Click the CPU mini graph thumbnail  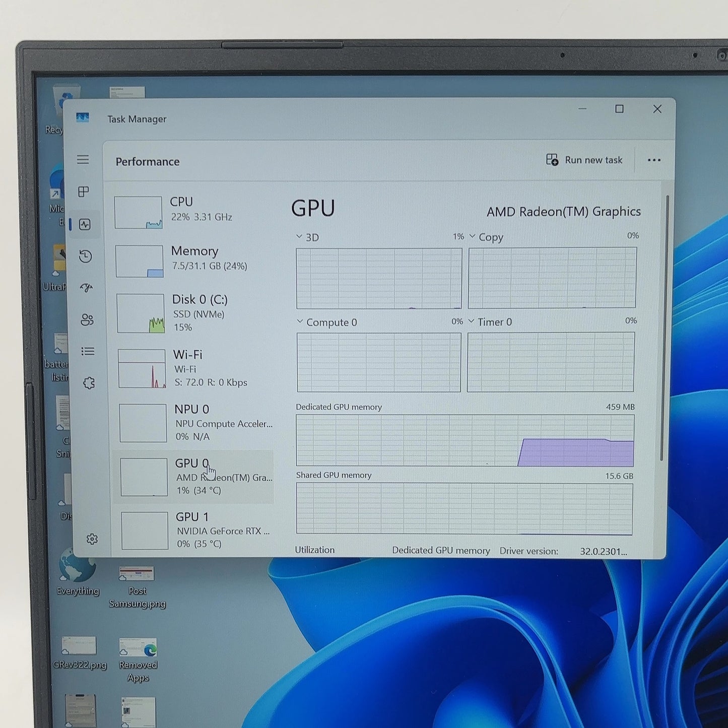pyautogui.click(x=139, y=213)
